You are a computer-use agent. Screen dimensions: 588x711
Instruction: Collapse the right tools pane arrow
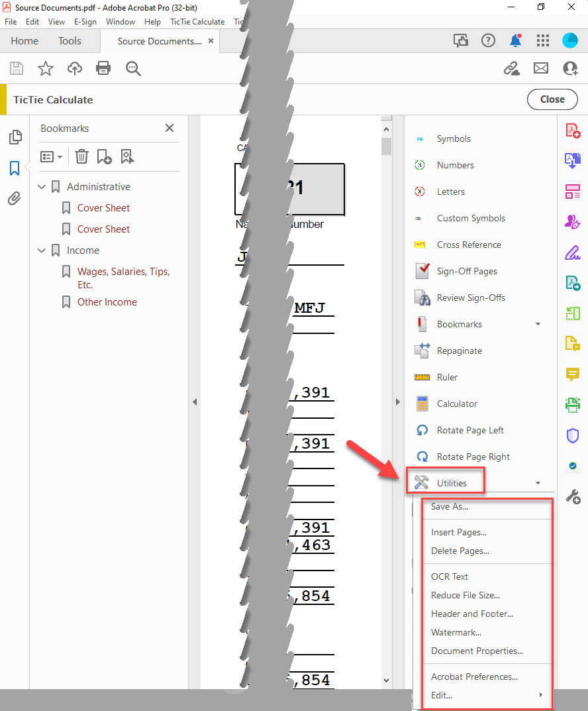point(398,402)
